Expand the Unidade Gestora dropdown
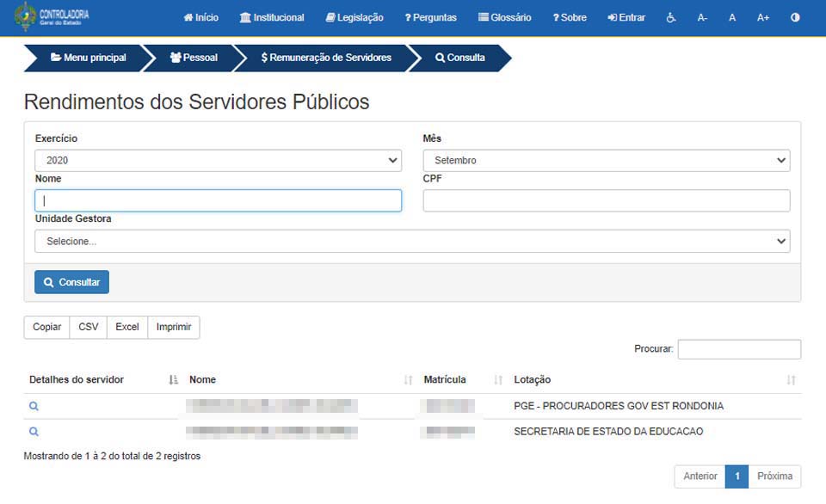Image resolution: width=826 pixels, height=504 pixels. [412, 242]
